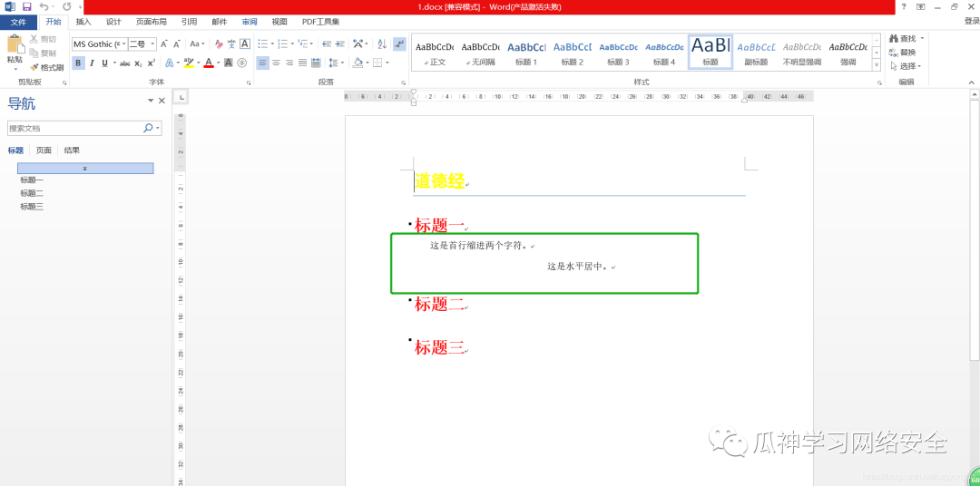
Task: Click the increase indent icon
Action: point(340,44)
